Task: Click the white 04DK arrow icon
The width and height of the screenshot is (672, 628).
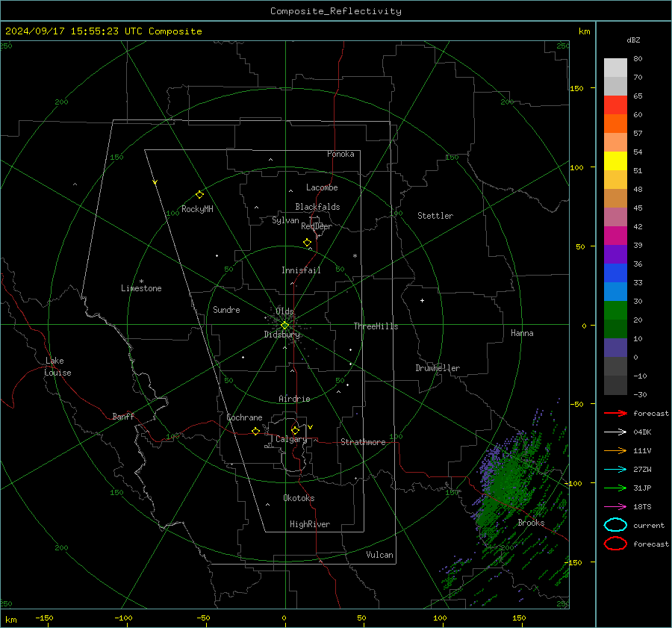Action: pos(615,432)
